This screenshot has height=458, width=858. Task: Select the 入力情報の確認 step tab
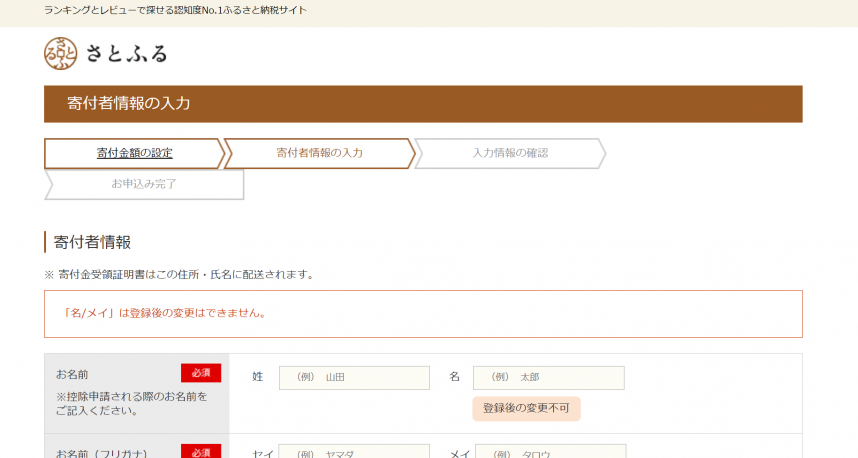[x=509, y=153]
